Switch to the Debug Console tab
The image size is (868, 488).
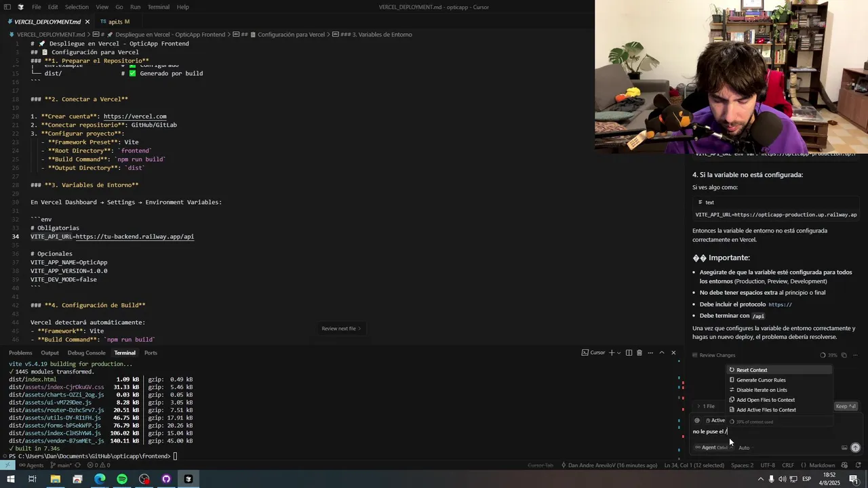pyautogui.click(x=86, y=352)
